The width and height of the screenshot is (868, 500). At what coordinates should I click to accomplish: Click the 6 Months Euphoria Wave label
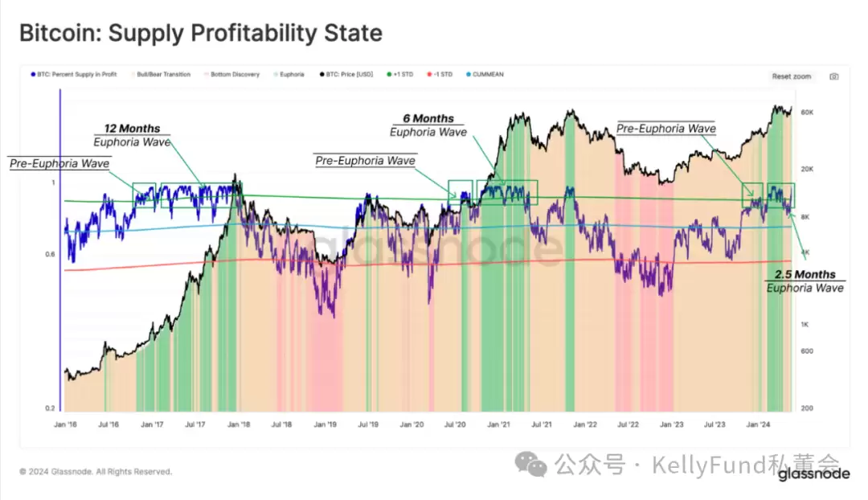(428, 125)
